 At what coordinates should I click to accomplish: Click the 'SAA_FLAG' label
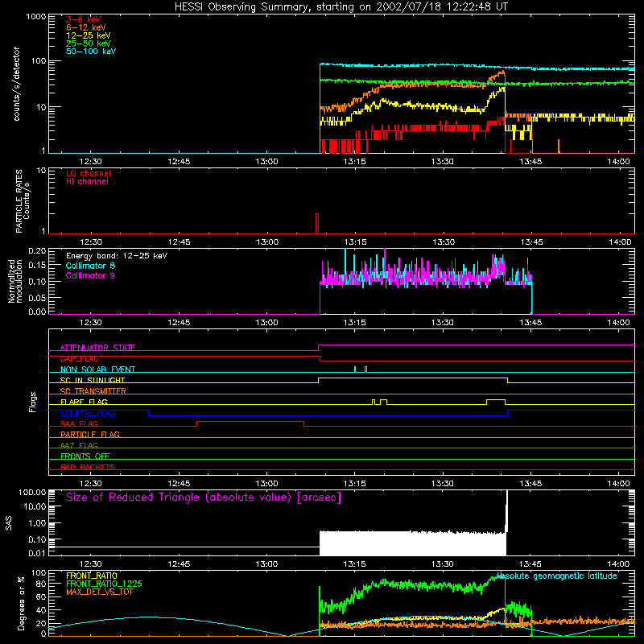tap(79, 423)
